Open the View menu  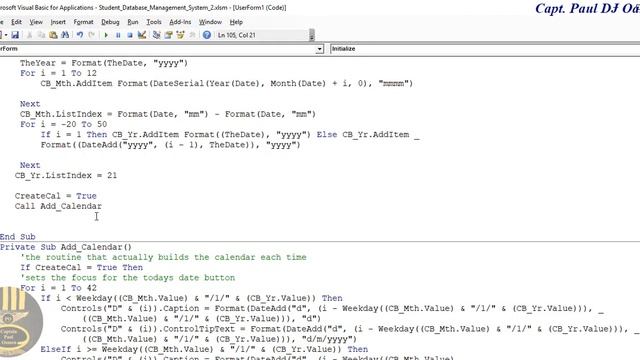click(36, 22)
